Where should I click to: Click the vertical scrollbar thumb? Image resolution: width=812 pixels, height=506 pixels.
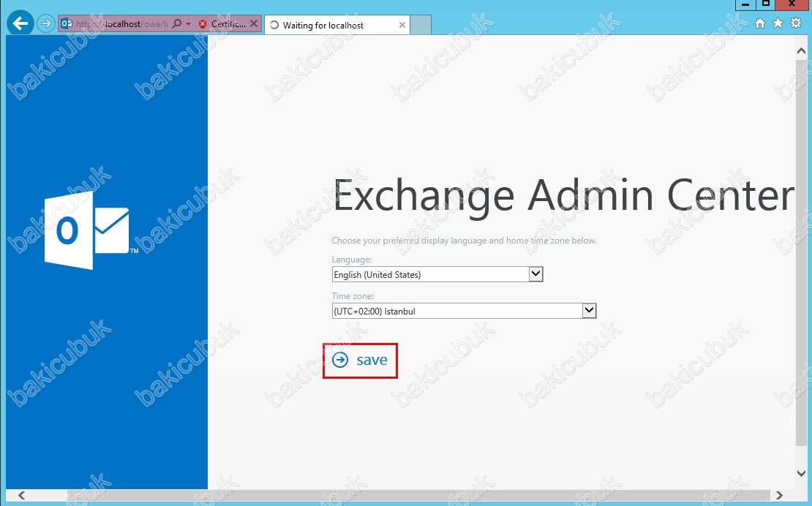801,252
